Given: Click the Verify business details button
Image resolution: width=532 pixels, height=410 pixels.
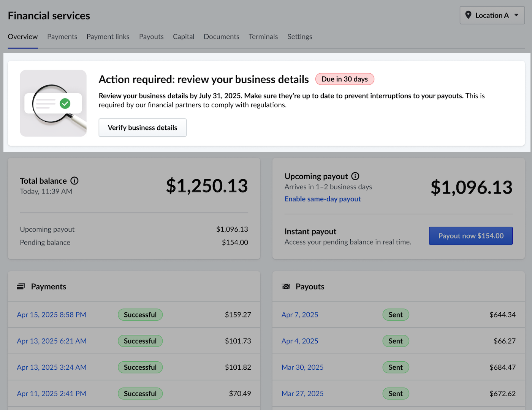Looking at the screenshot, I should point(142,127).
